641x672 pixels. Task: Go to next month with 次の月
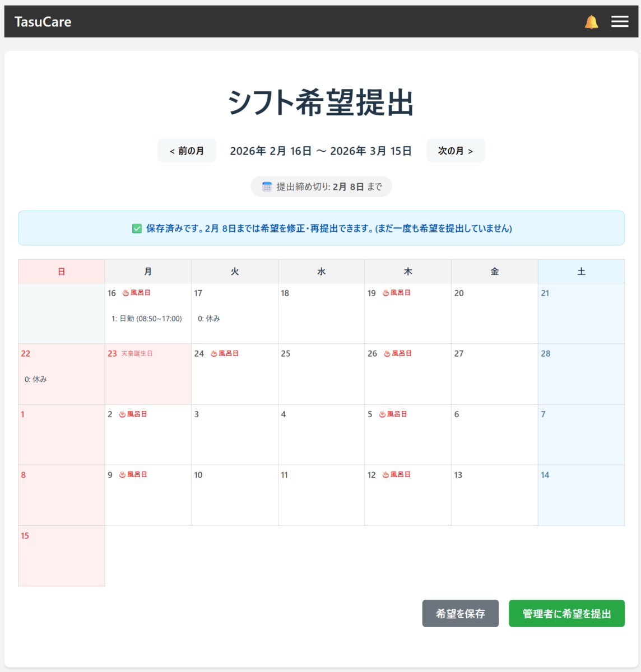(455, 151)
